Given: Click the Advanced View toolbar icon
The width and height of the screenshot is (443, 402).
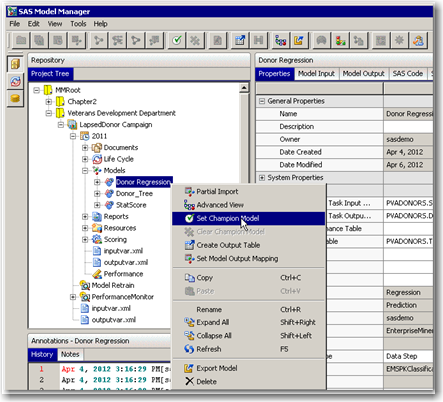Looking at the screenshot, I should pos(281,41).
